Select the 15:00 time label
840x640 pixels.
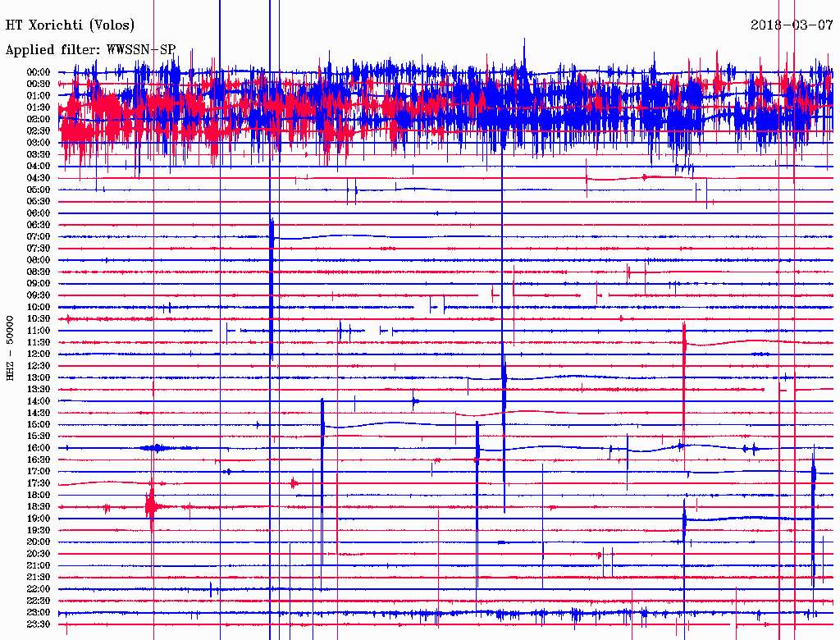[x=39, y=424]
